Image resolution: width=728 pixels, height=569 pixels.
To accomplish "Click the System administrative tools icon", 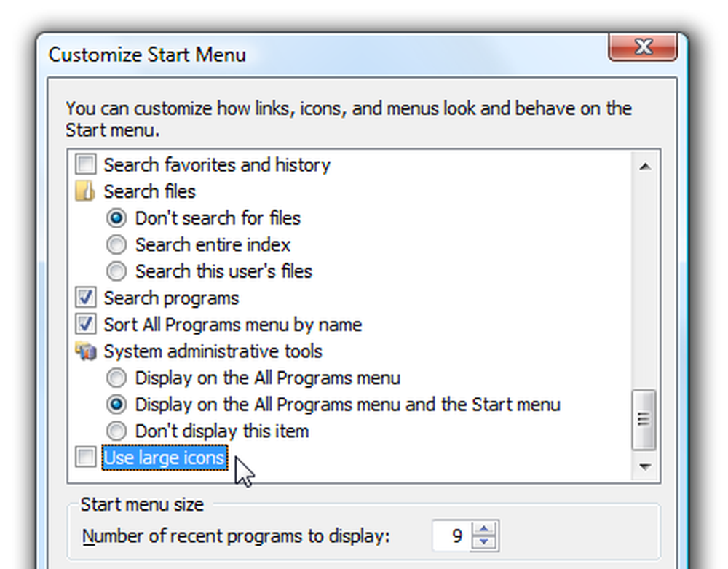I will (x=86, y=351).
